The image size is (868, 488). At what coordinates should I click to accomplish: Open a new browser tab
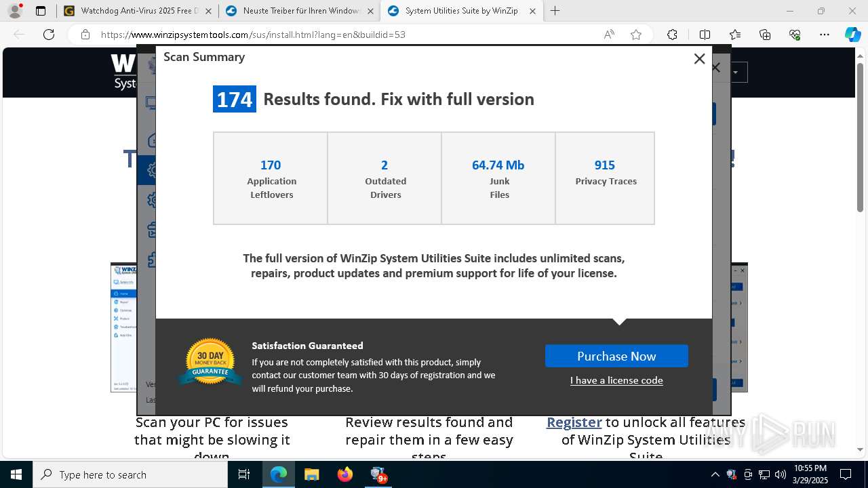(x=555, y=11)
